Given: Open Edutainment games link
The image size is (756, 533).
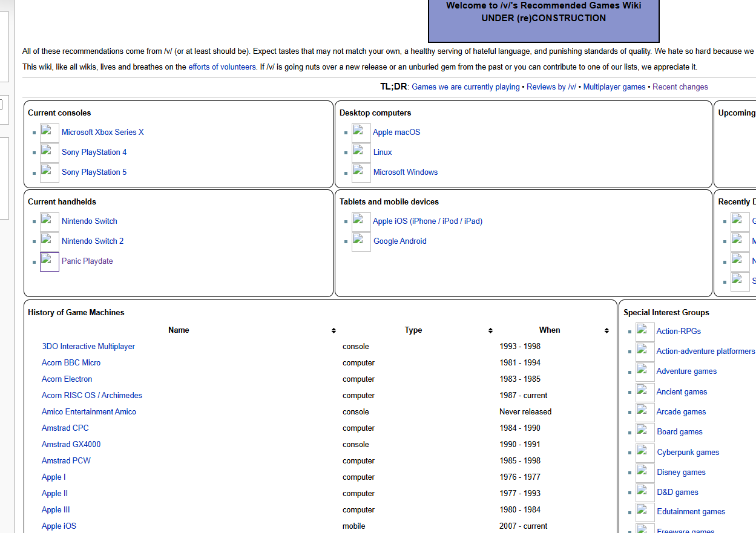Looking at the screenshot, I should (691, 512).
